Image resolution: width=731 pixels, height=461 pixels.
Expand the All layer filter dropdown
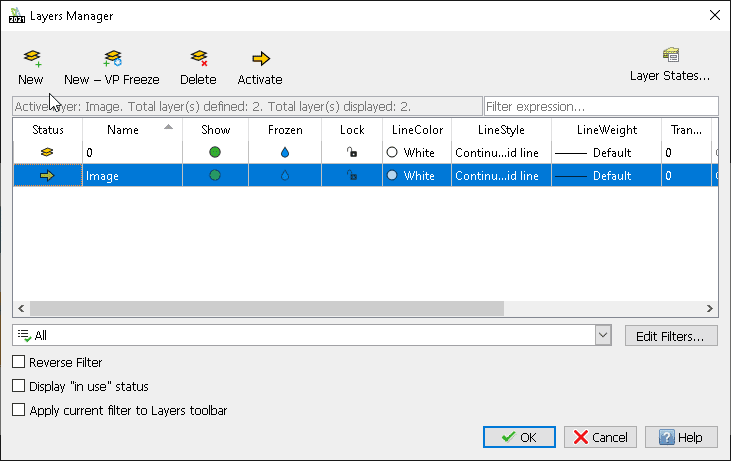(602, 336)
